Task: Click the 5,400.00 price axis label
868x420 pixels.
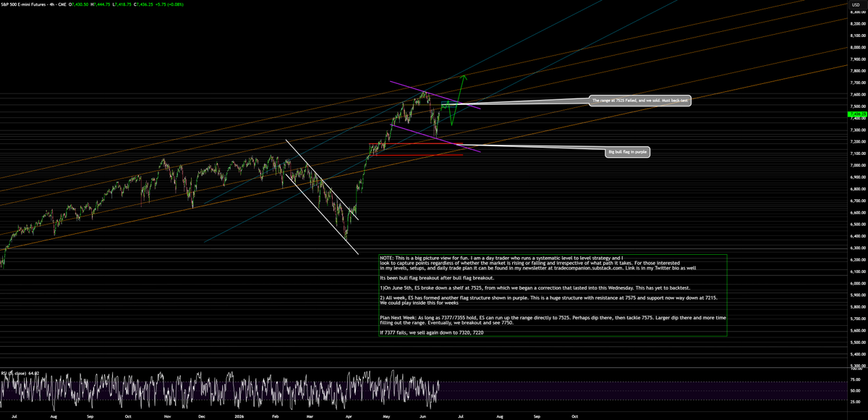Action: coord(857,354)
